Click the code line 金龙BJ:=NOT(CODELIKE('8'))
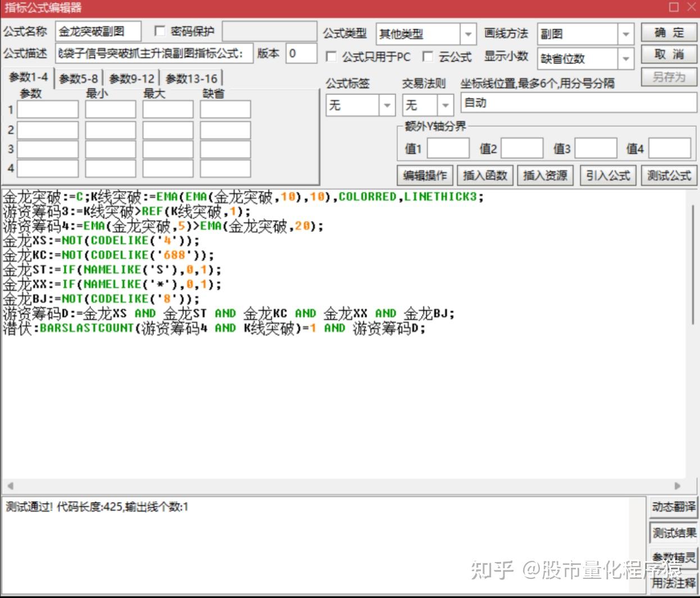 point(102,299)
